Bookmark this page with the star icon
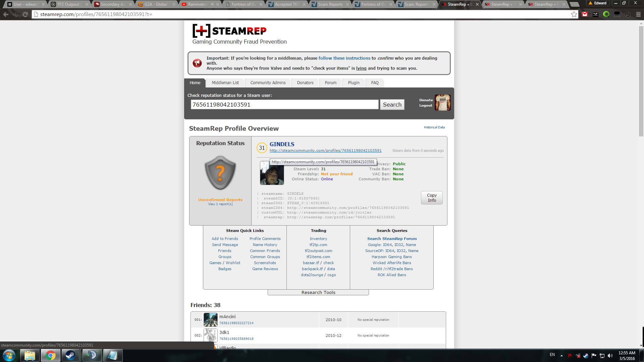Viewport: 644px width, 362px height. [x=574, y=14]
